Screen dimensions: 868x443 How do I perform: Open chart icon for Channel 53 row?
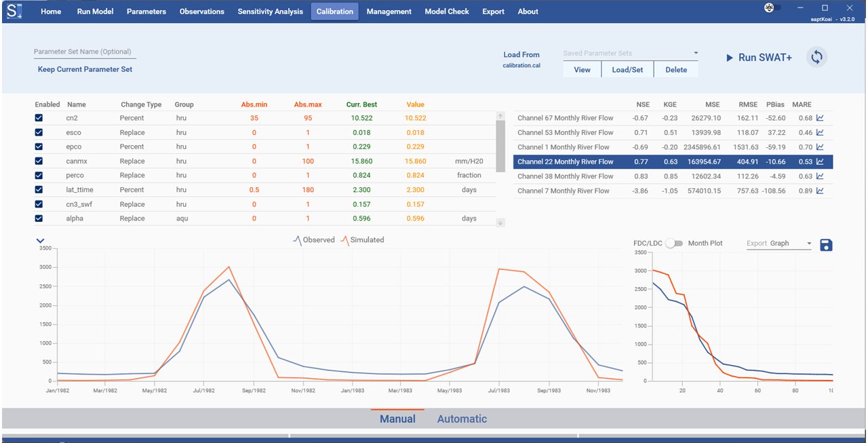(820, 133)
